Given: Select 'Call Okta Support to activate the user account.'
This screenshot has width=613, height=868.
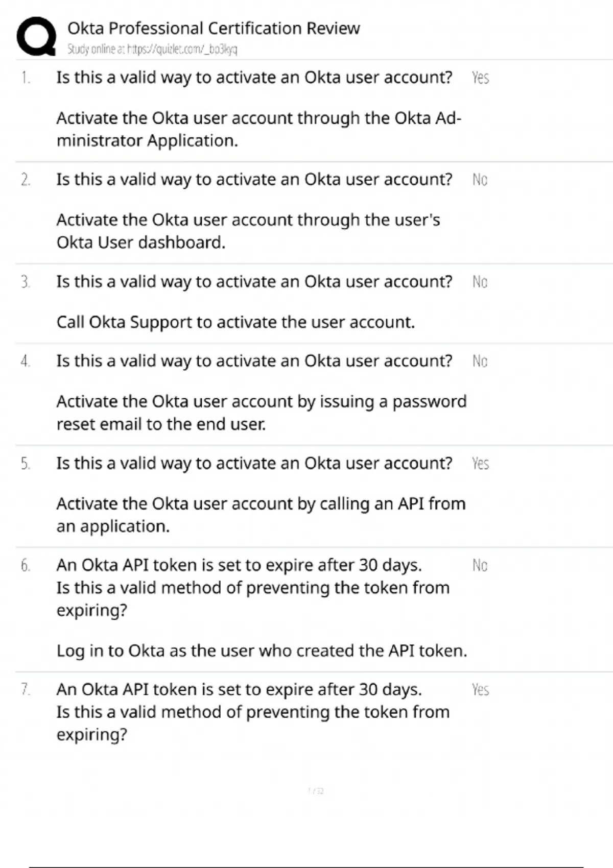Looking at the screenshot, I should (235, 322).
